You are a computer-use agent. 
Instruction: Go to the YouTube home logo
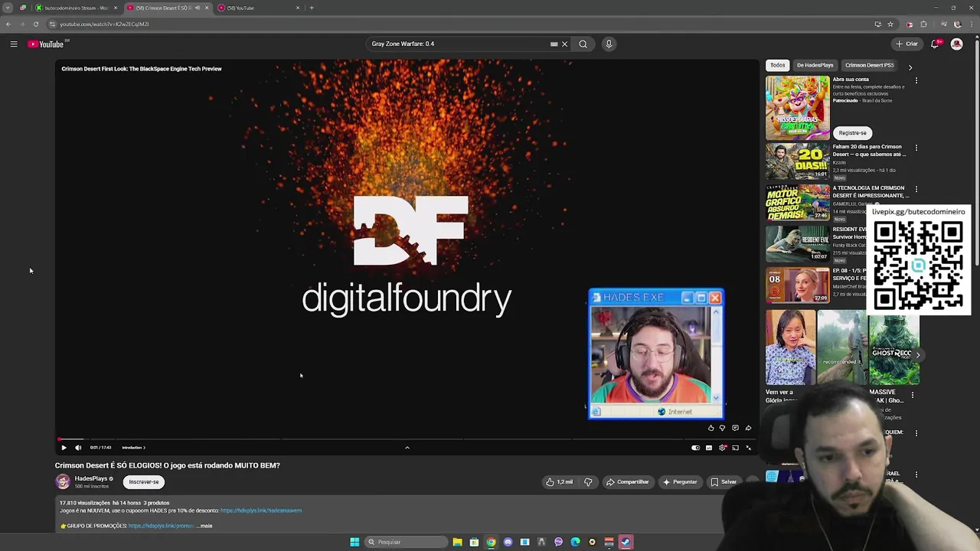(46, 44)
